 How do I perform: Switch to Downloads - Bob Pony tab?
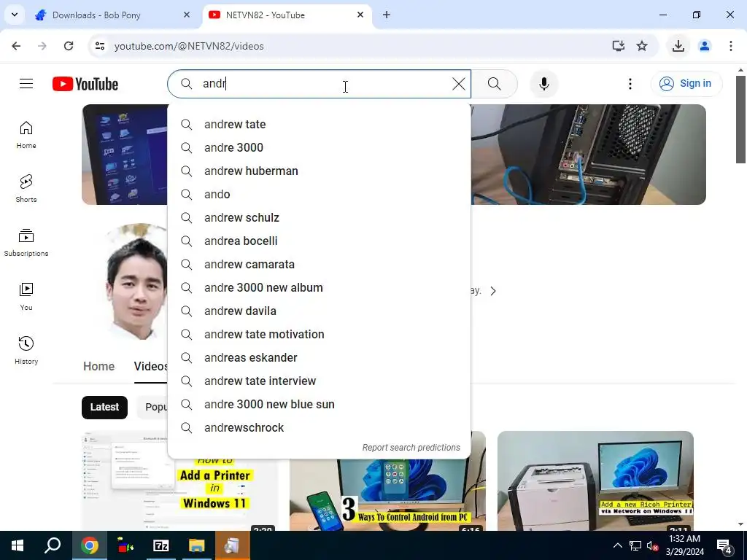pos(112,15)
